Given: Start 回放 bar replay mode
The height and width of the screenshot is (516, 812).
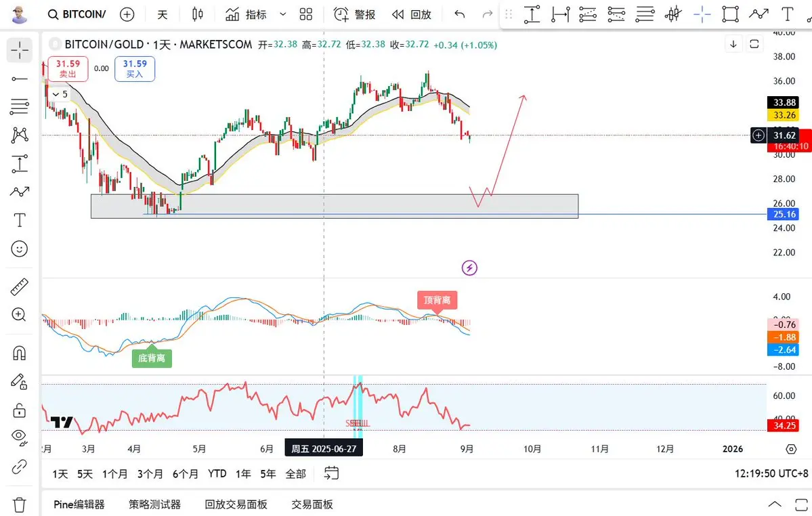Looking at the screenshot, I should pyautogui.click(x=412, y=14).
